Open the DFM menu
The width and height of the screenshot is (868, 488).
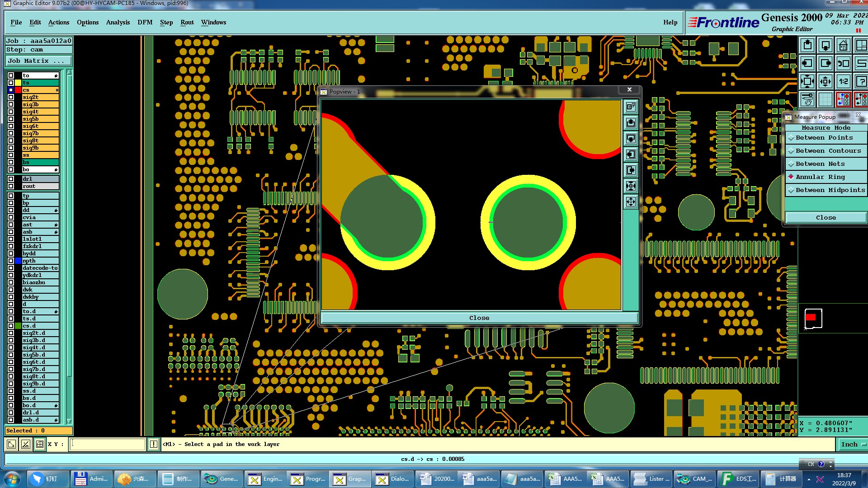[x=145, y=22]
